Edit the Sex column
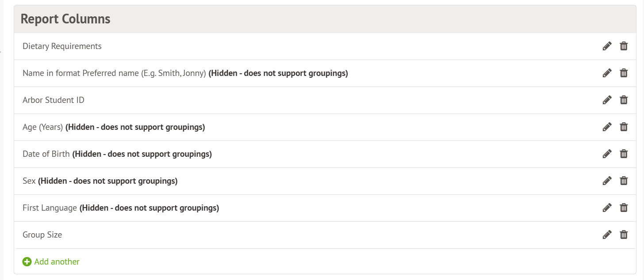 pos(607,181)
